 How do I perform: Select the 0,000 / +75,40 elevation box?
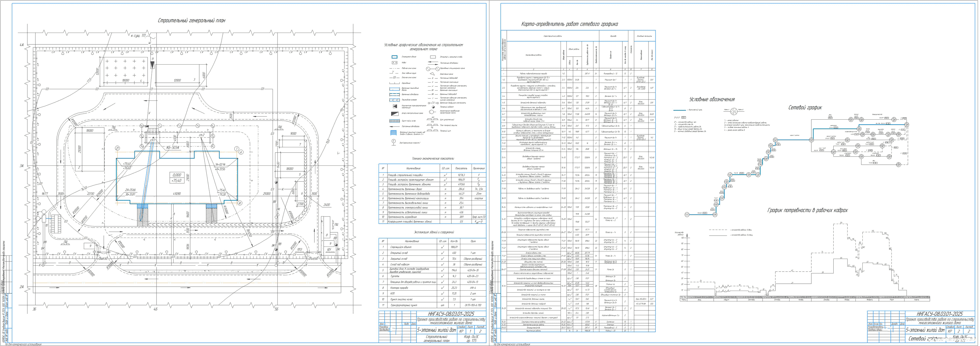[x=177, y=177]
